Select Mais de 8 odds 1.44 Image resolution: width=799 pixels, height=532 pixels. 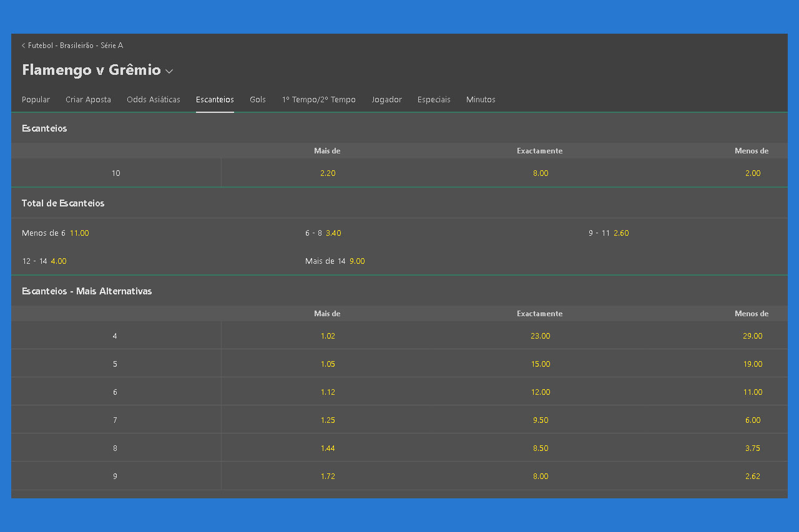[x=328, y=448]
